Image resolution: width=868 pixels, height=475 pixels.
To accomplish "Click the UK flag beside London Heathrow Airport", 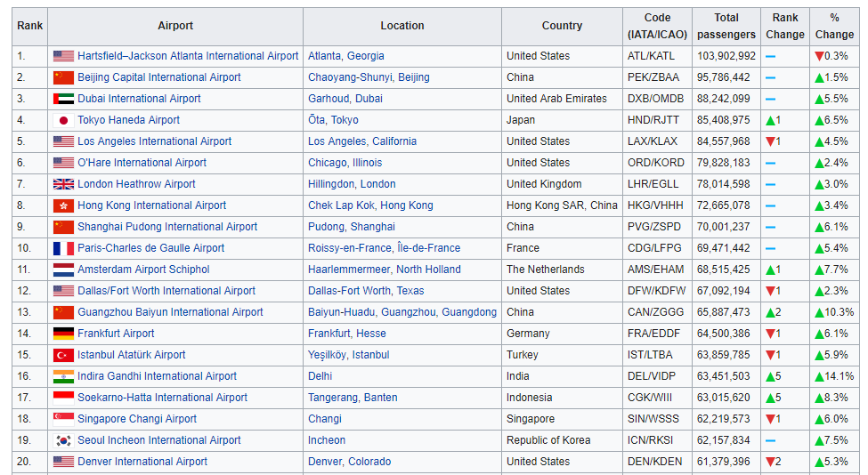I will point(63,184).
